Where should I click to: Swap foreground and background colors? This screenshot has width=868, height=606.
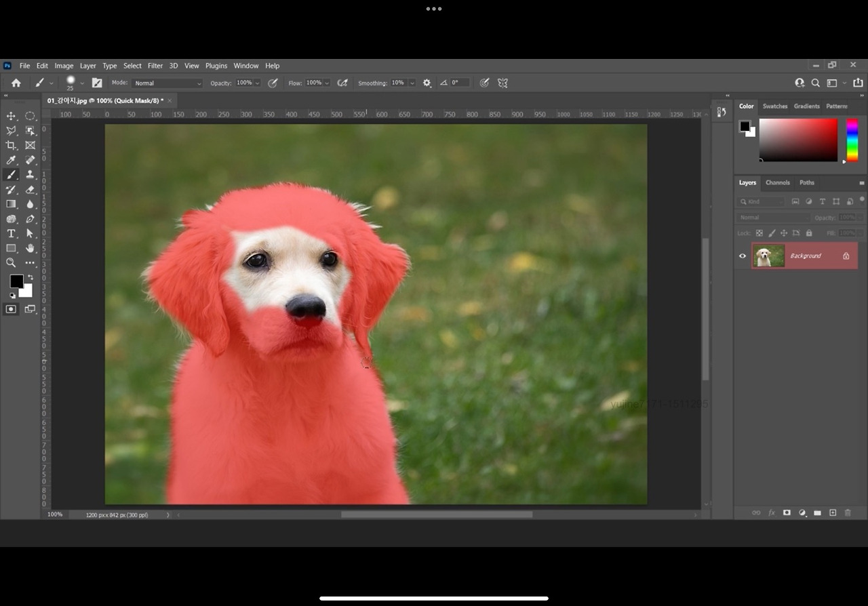click(x=30, y=277)
